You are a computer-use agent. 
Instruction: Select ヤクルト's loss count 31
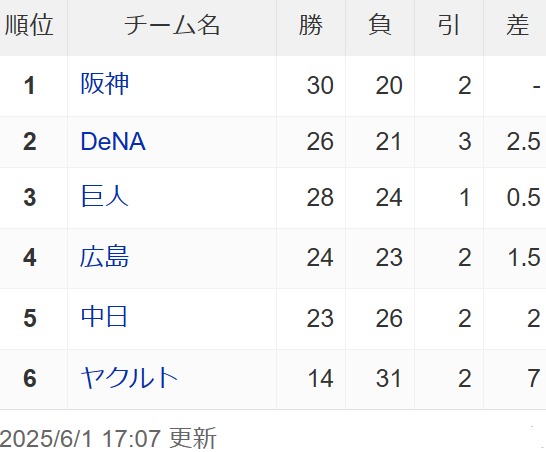(388, 378)
